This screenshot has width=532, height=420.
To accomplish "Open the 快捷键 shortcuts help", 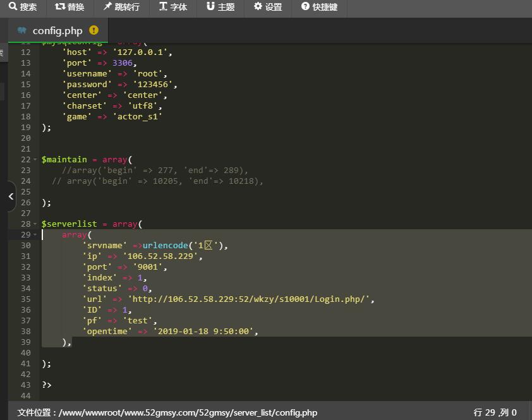I will coord(319,7).
